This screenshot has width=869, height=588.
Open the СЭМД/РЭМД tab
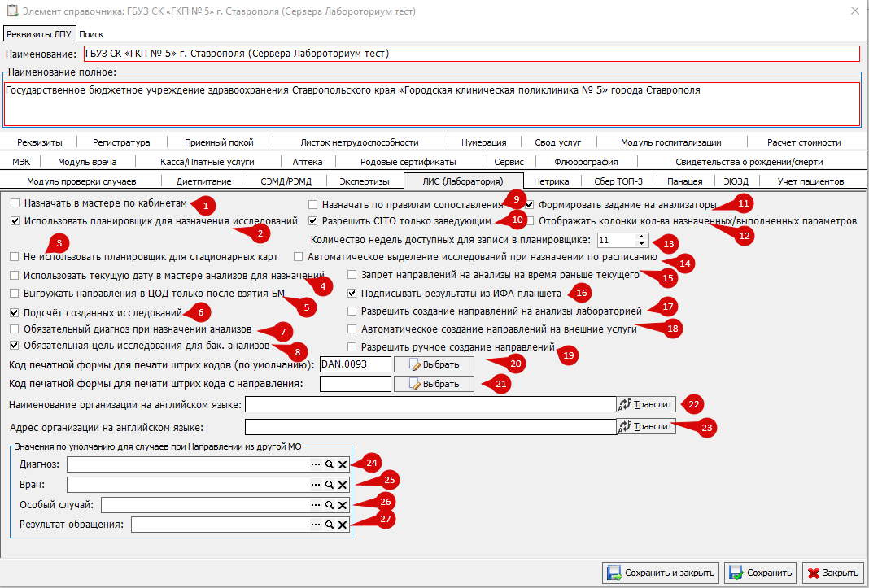(286, 181)
